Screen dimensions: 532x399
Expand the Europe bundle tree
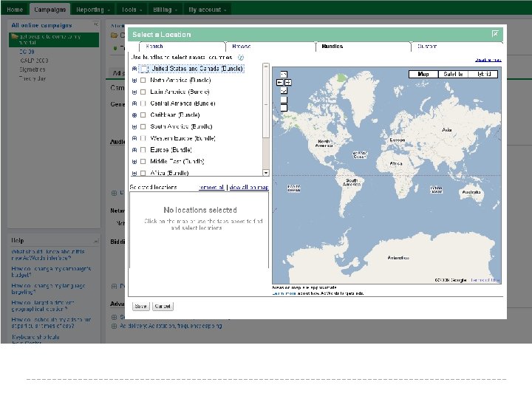click(134, 150)
